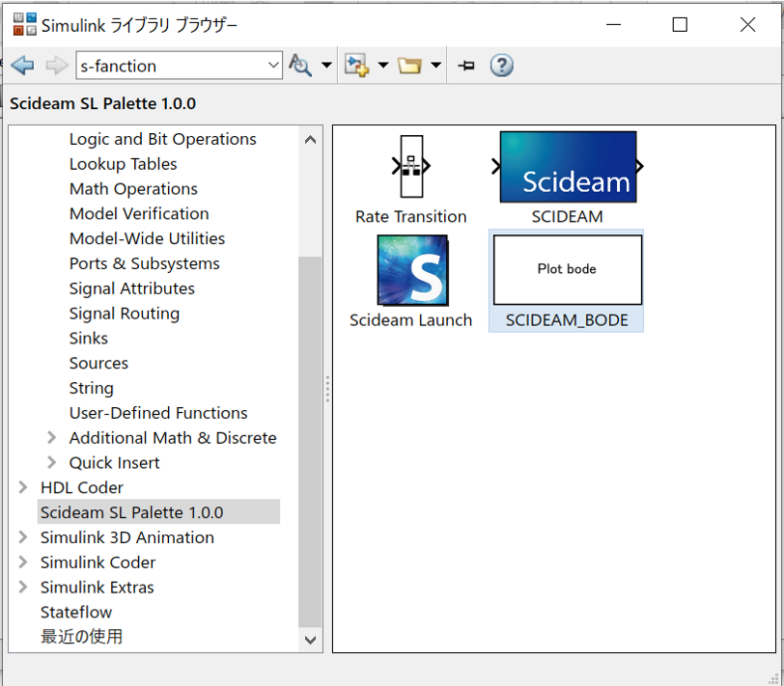Select the String library
Screen dimensions: 784x686
coord(92,388)
